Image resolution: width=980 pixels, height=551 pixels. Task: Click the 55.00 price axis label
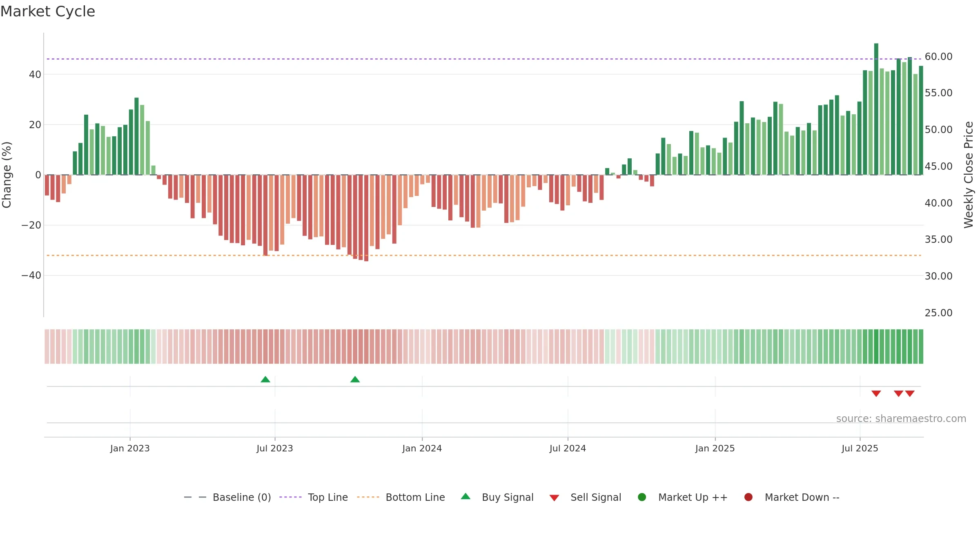coord(938,93)
